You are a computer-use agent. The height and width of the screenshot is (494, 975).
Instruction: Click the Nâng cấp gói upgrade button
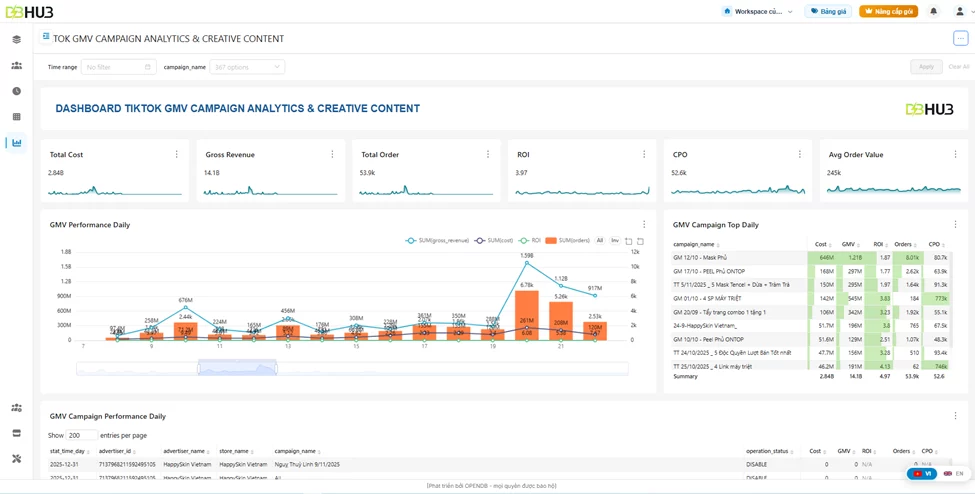click(889, 11)
